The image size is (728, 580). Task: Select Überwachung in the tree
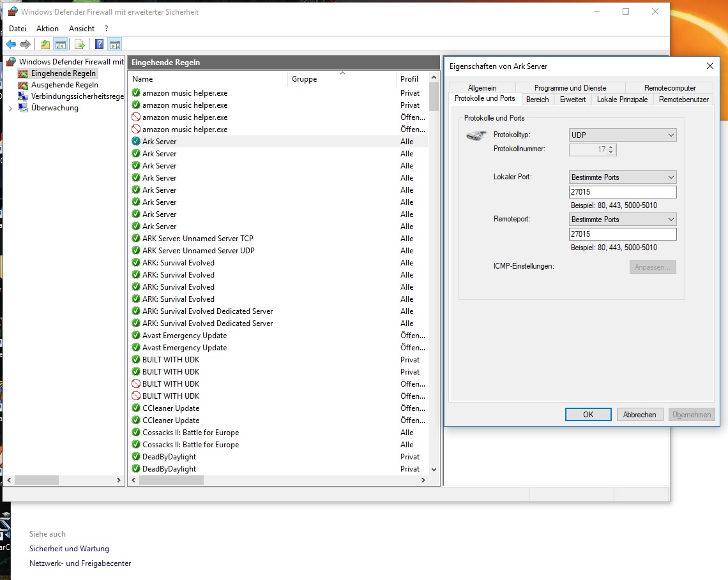pyautogui.click(x=55, y=108)
